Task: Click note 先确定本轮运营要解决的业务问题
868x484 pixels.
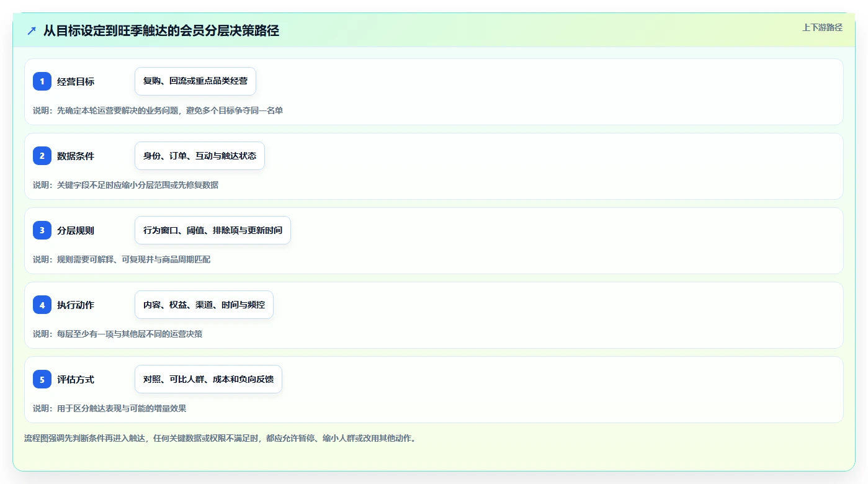Action: point(158,110)
